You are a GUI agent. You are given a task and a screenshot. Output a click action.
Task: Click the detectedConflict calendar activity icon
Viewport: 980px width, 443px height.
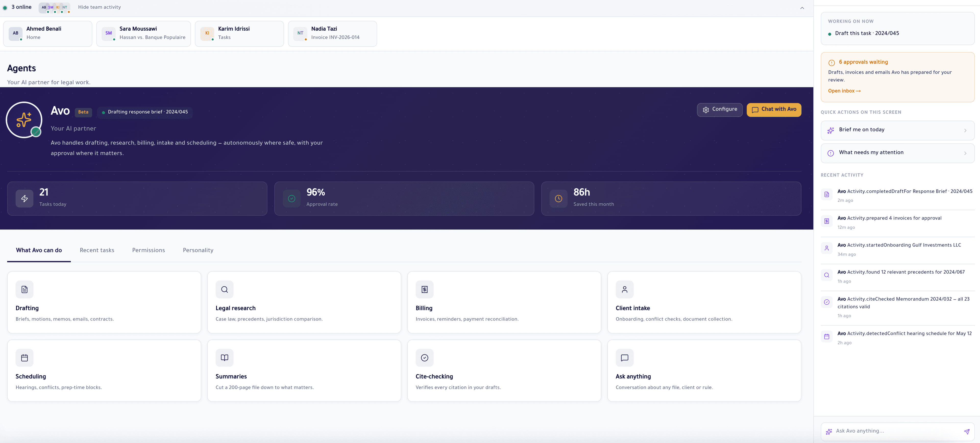pyautogui.click(x=827, y=337)
